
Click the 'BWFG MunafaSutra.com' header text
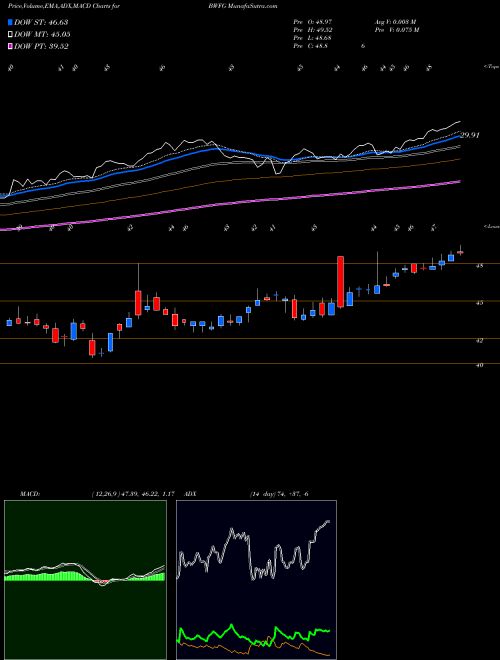coord(242,7)
